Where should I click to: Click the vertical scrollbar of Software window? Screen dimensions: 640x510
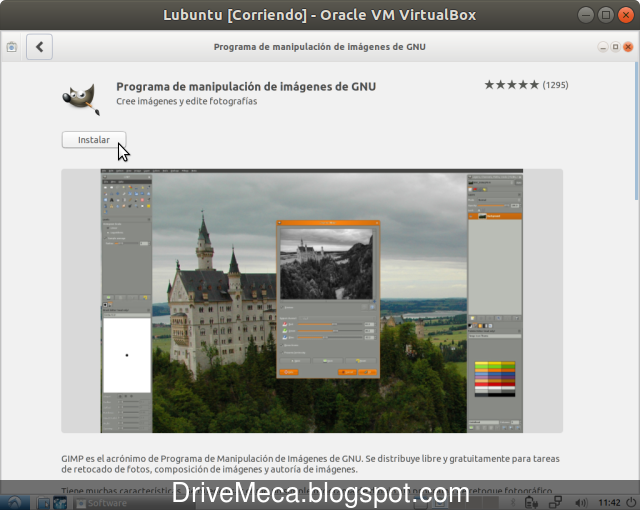(637, 131)
